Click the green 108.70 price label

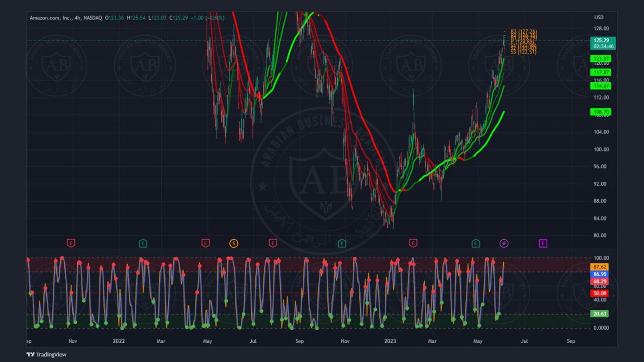[601, 112]
